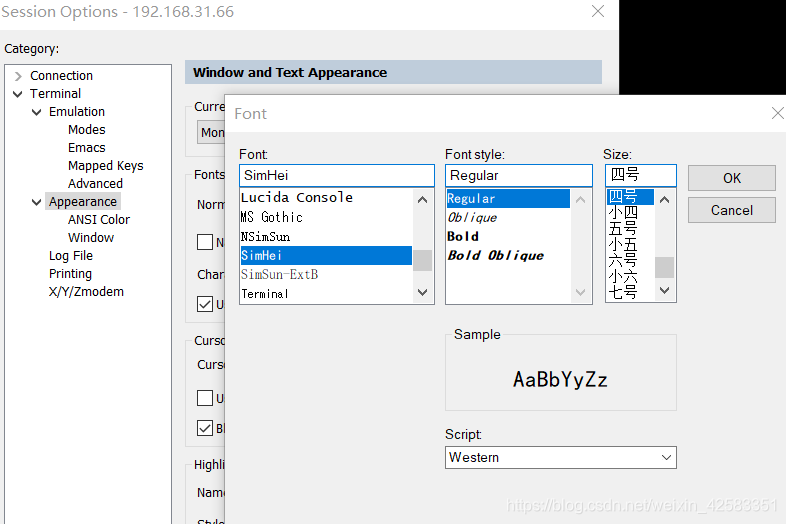786x524 pixels.
Task: Choose MS Gothic from font list
Action: [x=326, y=217]
